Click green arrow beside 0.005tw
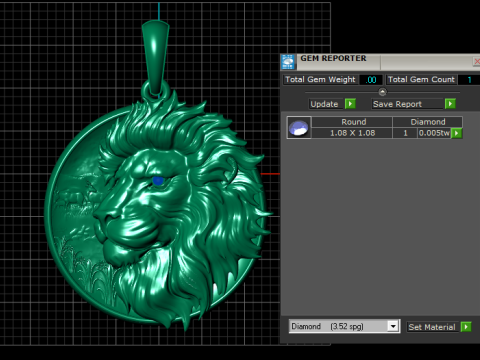480x360 pixels. coord(457,133)
